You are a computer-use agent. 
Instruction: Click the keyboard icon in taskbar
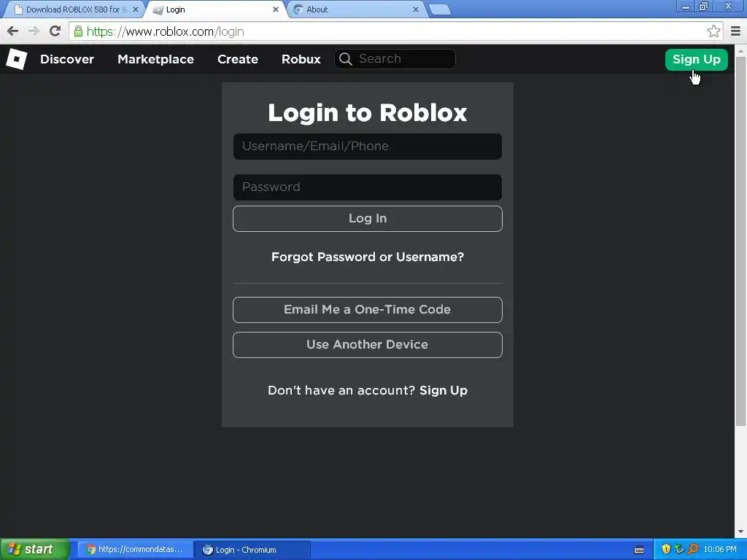pyautogui.click(x=639, y=550)
